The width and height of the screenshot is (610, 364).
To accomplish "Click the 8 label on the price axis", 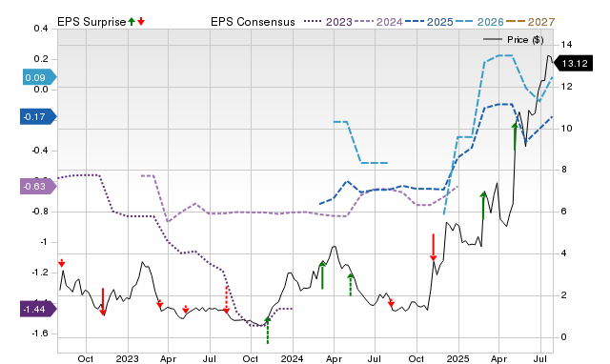I will click(x=563, y=170).
